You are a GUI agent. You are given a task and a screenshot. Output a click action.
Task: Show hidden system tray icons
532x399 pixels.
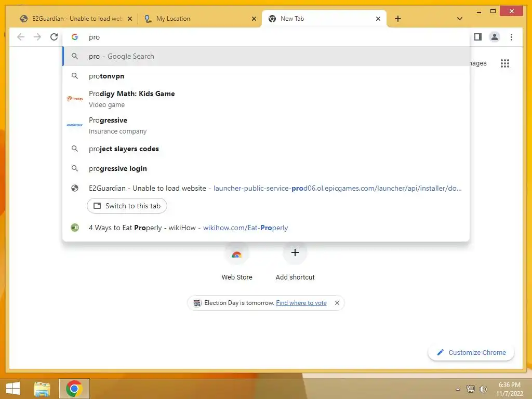(x=458, y=389)
